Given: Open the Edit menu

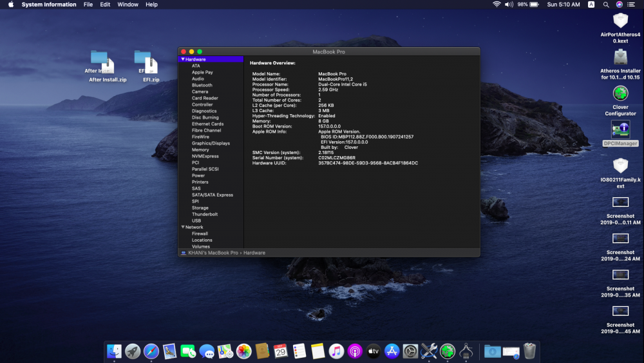Looking at the screenshot, I should pyautogui.click(x=105, y=5).
